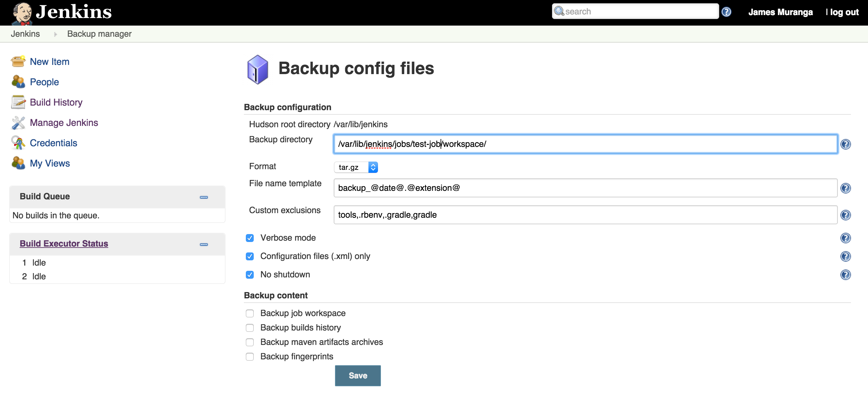
Task: Go to Jenkins breadcrumb item
Action: (x=25, y=34)
